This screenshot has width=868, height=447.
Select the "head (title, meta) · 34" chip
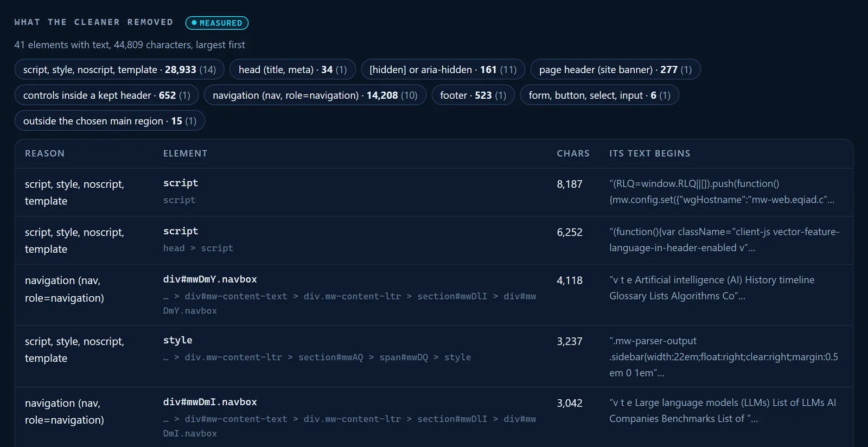[x=292, y=69]
